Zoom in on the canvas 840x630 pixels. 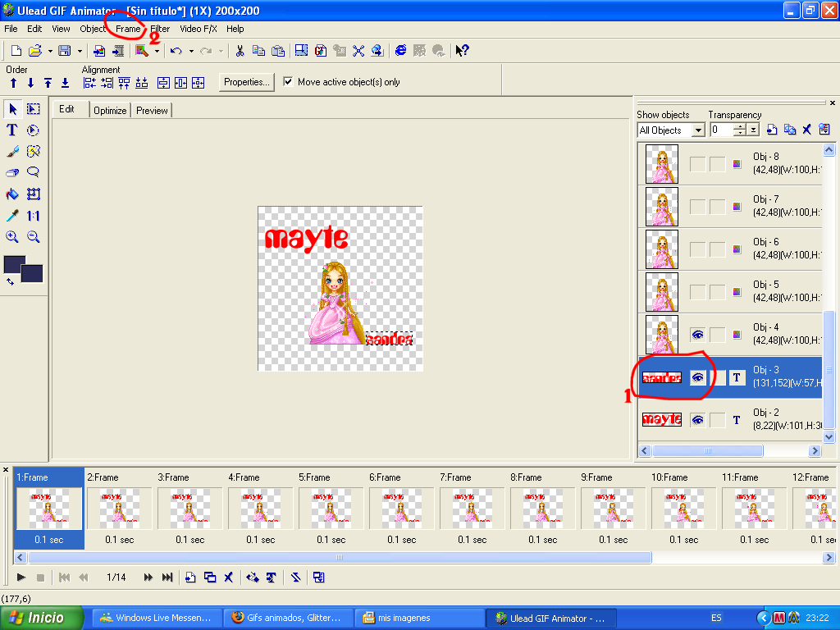(x=11, y=237)
